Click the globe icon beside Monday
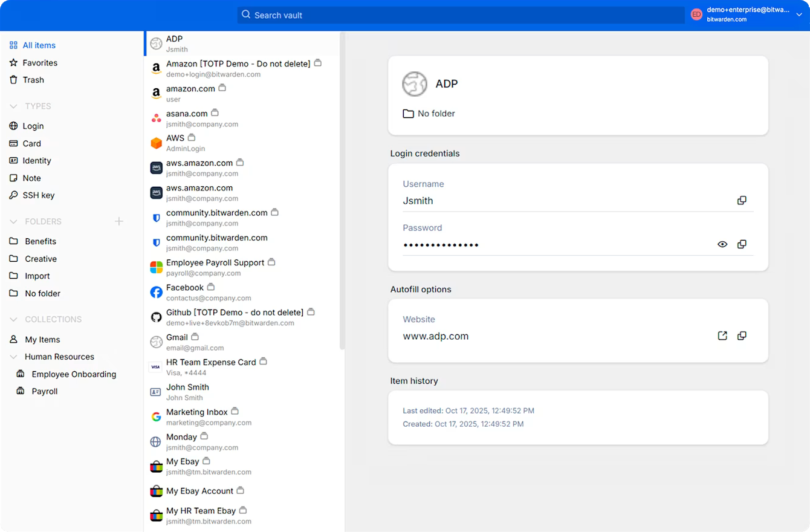This screenshot has height=532, width=810. (x=156, y=442)
